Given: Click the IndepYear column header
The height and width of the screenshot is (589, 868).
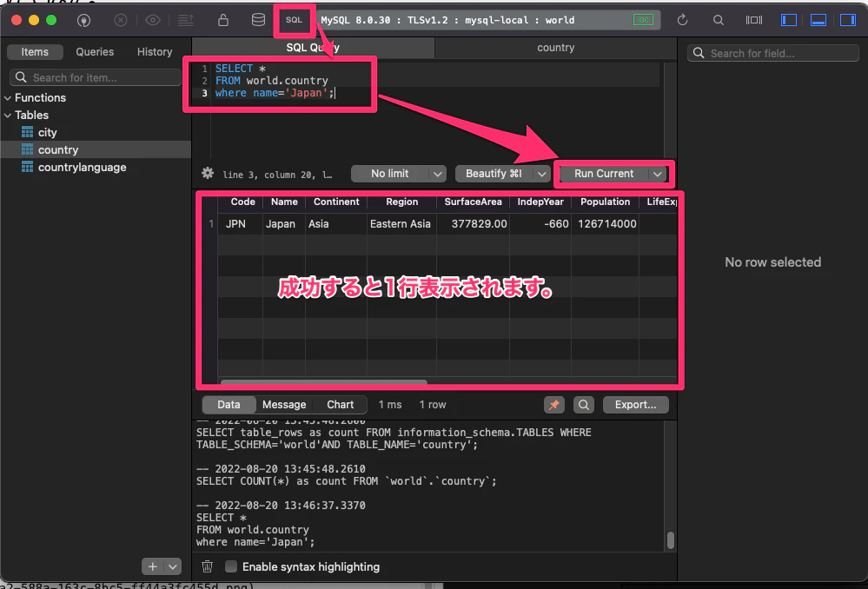Looking at the screenshot, I should coord(540,202).
